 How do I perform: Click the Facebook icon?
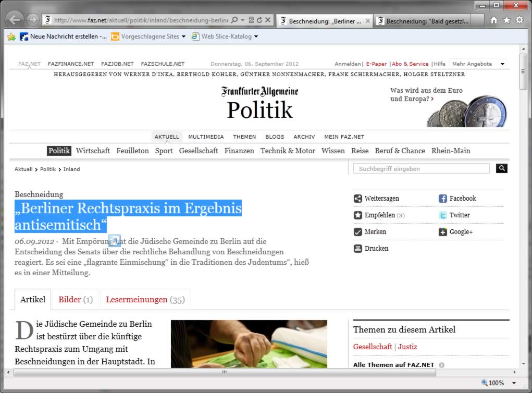click(x=442, y=199)
